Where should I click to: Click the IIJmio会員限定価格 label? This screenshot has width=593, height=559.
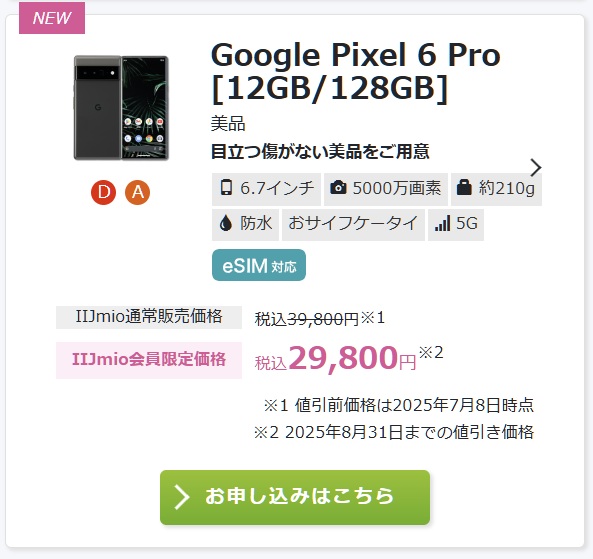coord(149,360)
